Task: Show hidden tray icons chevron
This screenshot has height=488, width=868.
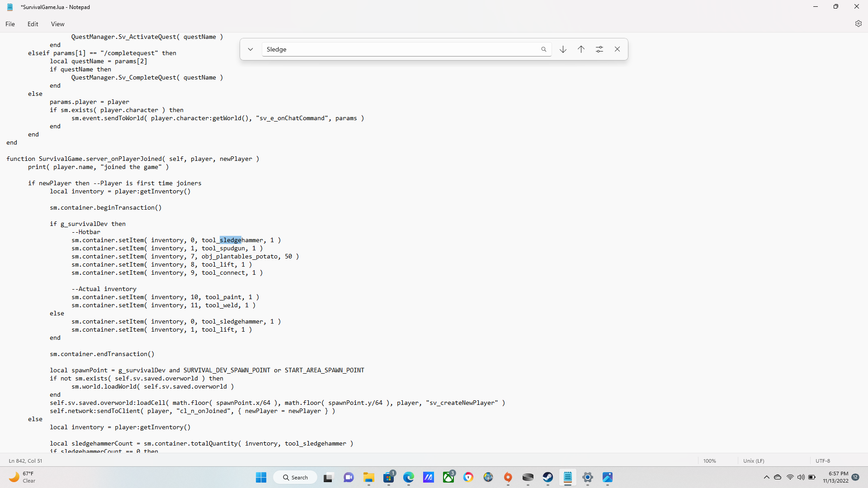Action: tap(766, 477)
